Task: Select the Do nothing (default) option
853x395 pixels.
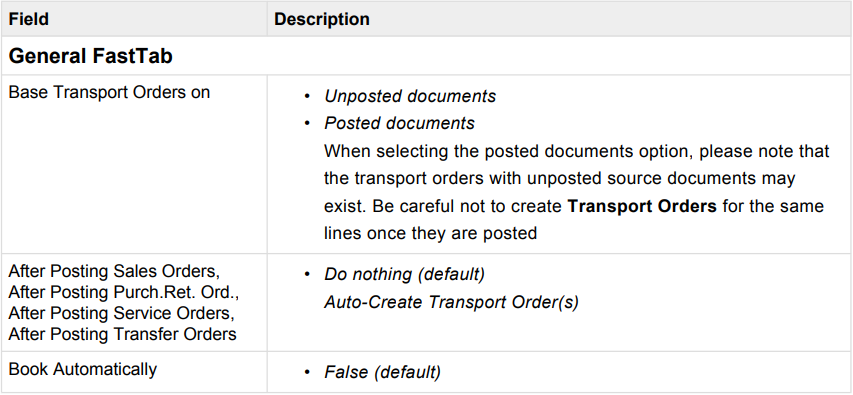Action: point(404,274)
